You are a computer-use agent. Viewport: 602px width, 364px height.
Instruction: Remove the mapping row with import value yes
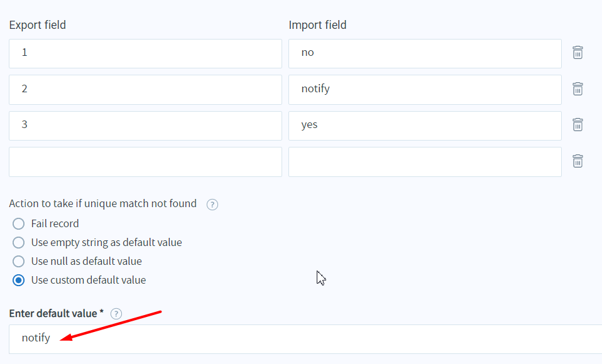click(577, 125)
